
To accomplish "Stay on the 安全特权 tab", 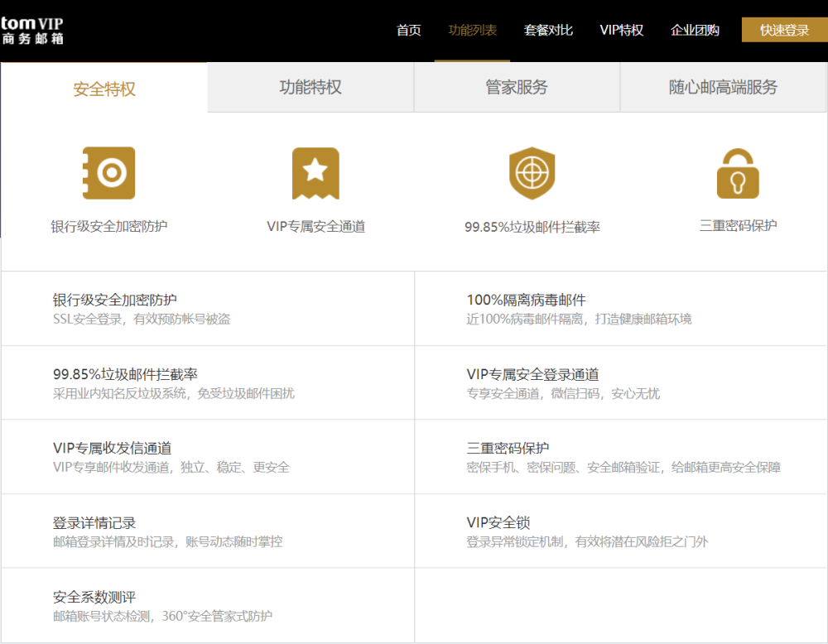I will pos(103,86).
